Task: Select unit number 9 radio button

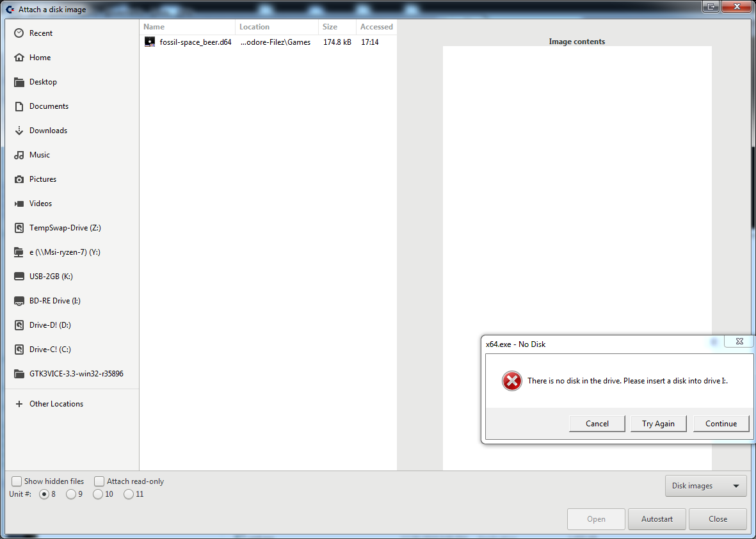Action: click(x=71, y=494)
